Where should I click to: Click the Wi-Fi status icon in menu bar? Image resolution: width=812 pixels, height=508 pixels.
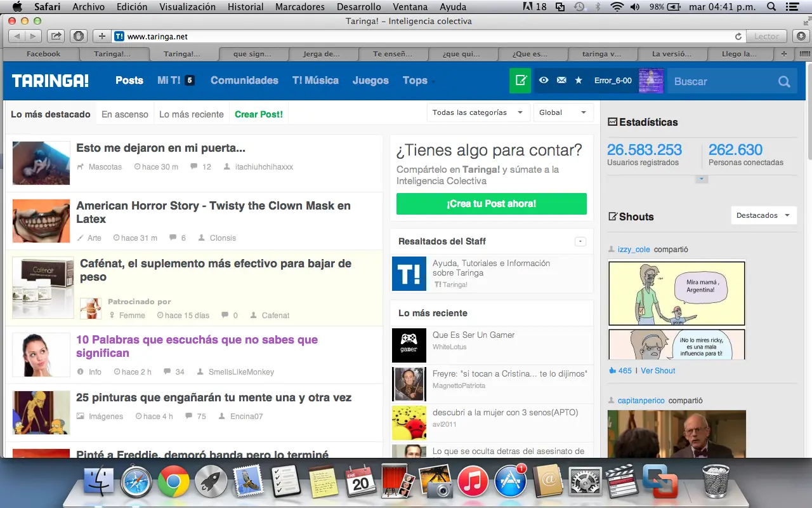[x=617, y=7]
